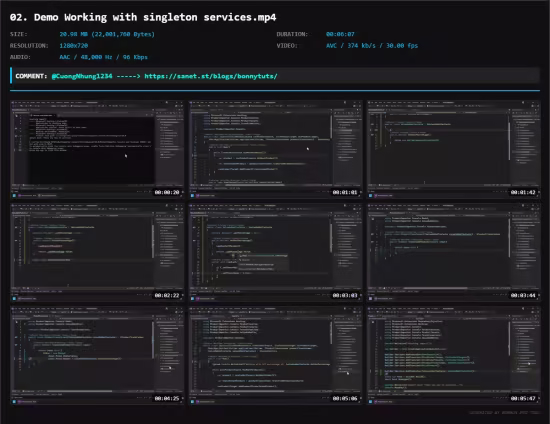Click the "VIDEO:" label
Screen dimensions: 550x424
pyautogui.click(x=287, y=46)
